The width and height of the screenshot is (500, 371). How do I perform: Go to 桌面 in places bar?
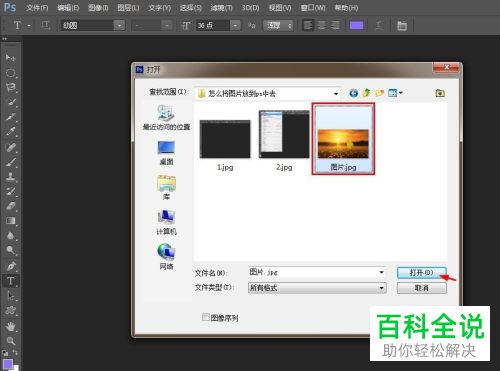click(166, 153)
